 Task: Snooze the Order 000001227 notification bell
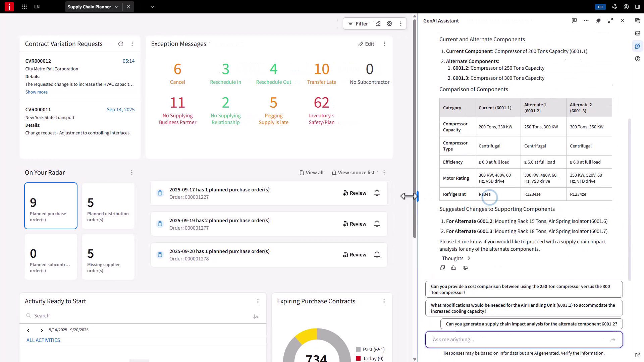(377, 193)
